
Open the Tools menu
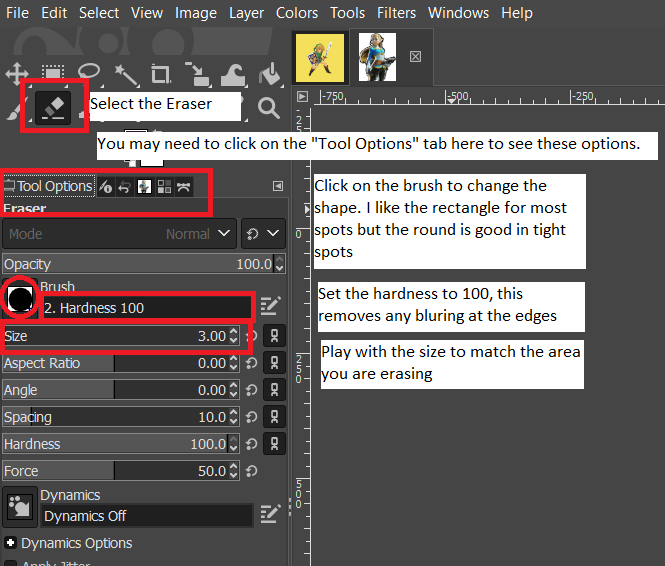coord(347,13)
